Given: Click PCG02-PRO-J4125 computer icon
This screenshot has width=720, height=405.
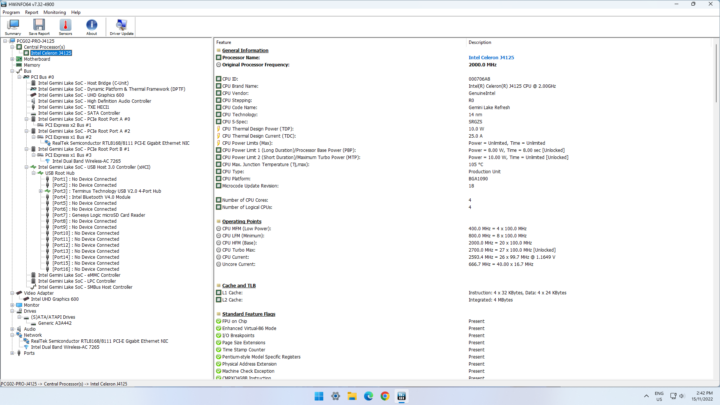Looking at the screenshot, I should (x=12, y=41).
